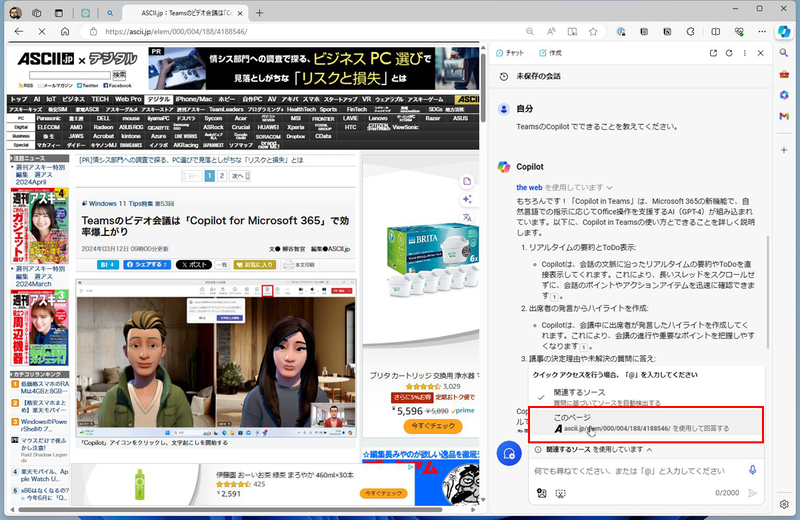Image resolution: width=800 pixels, height=520 pixels.
Task: Click 次へ pagination link
Action: (x=240, y=176)
